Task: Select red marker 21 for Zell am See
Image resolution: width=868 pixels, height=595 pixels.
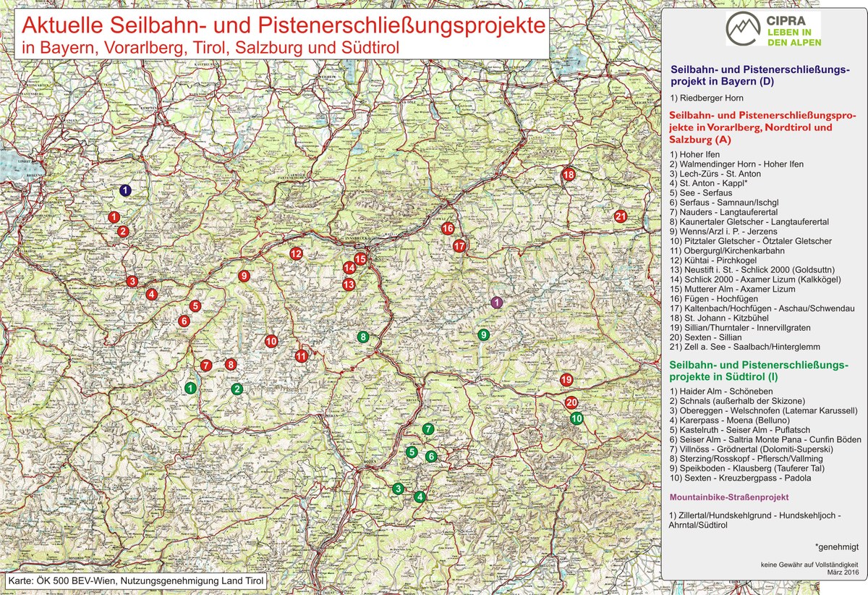Action: click(622, 215)
